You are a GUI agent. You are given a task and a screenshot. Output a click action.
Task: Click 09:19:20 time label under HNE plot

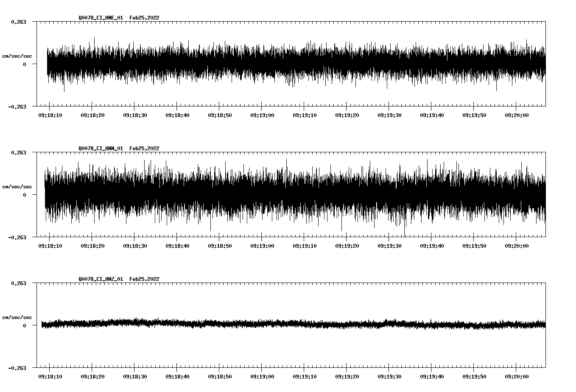pos(347,115)
